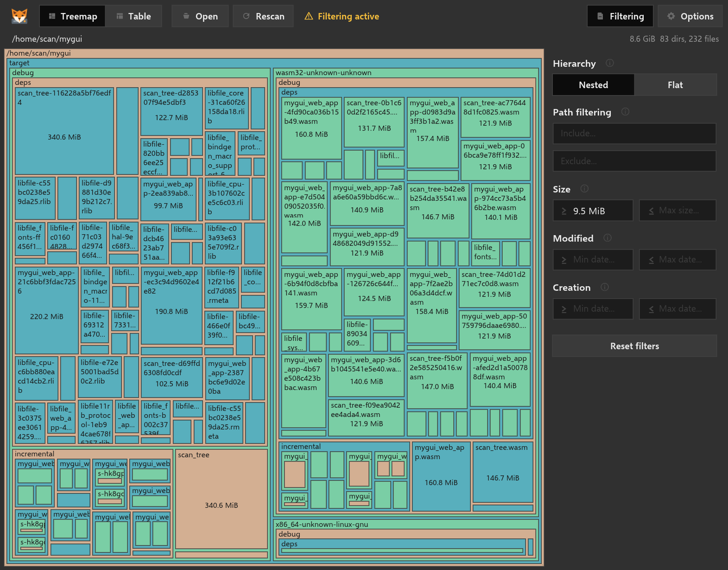The height and width of the screenshot is (570, 728).
Task: Rescan the current directory
Action: click(263, 16)
